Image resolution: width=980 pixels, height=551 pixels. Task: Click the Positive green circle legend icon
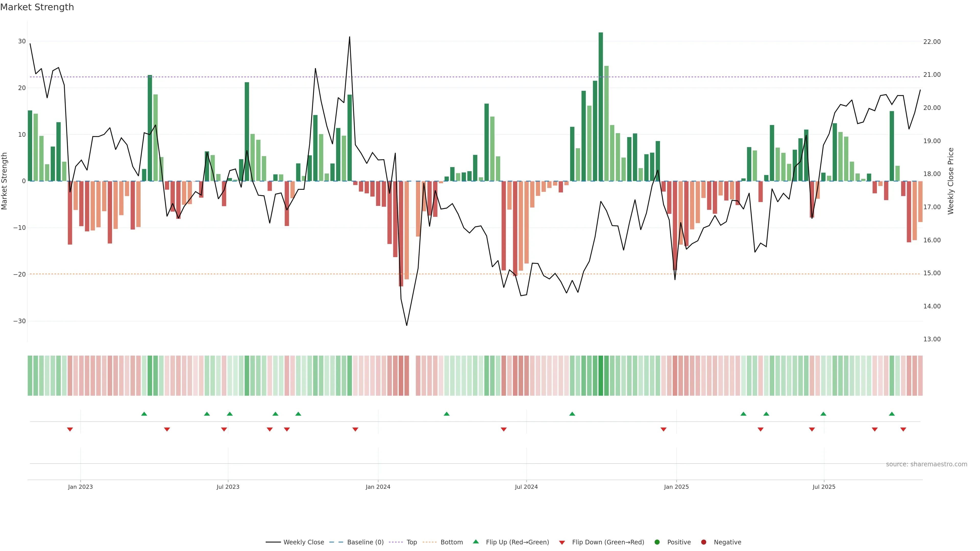coord(657,542)
